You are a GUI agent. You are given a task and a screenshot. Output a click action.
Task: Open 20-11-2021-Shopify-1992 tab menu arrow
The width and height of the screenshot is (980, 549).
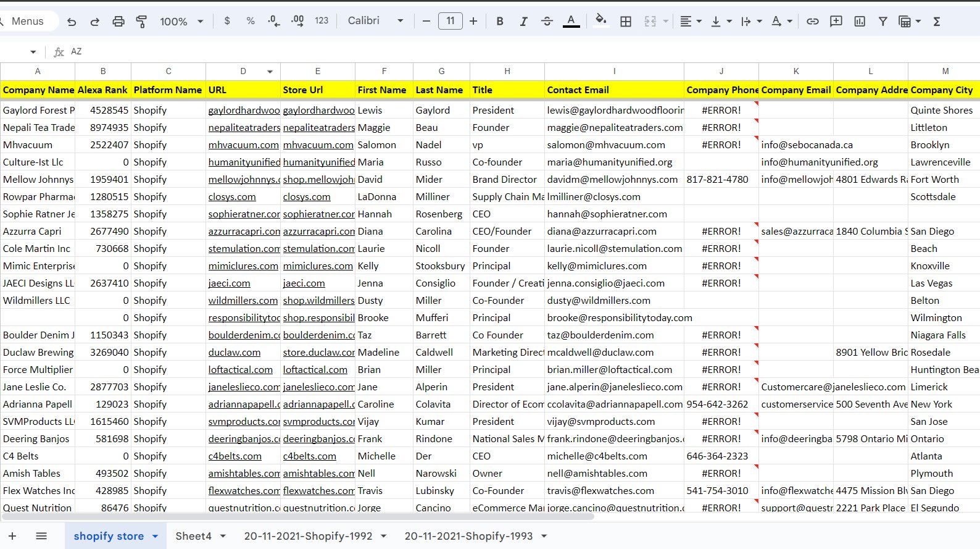[384, 536]
